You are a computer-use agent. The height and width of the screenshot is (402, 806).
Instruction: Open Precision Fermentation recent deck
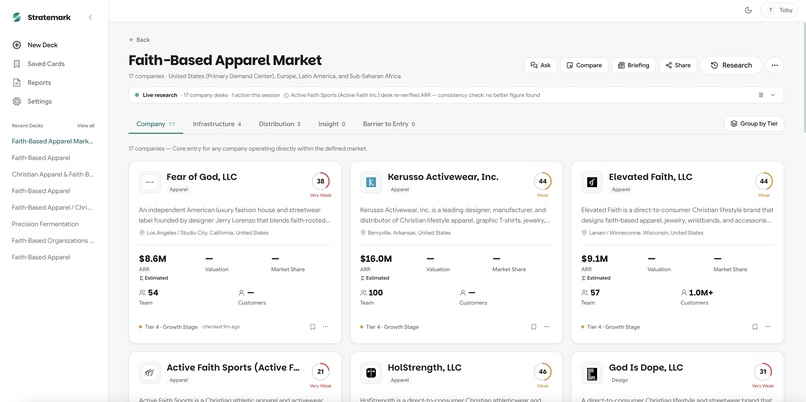[x=45, y=224]
